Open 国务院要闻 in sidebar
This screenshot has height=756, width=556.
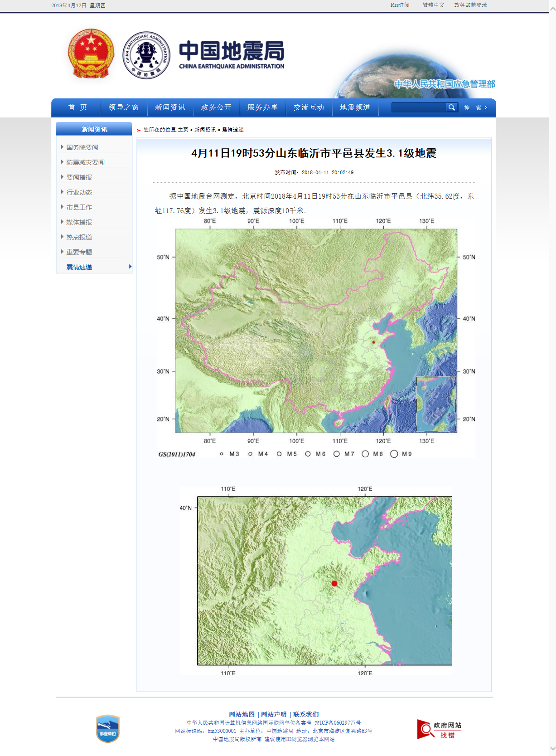[x=82, y=147]
